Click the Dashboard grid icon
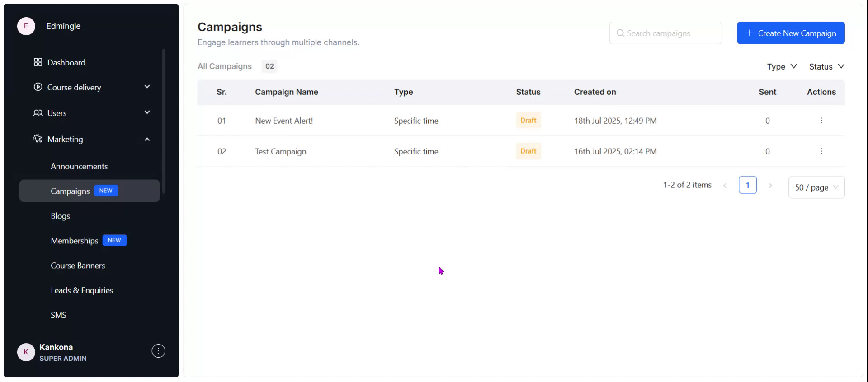Viewport: 868px width, 382px height. pyautogui.click(x=38, y=62)
